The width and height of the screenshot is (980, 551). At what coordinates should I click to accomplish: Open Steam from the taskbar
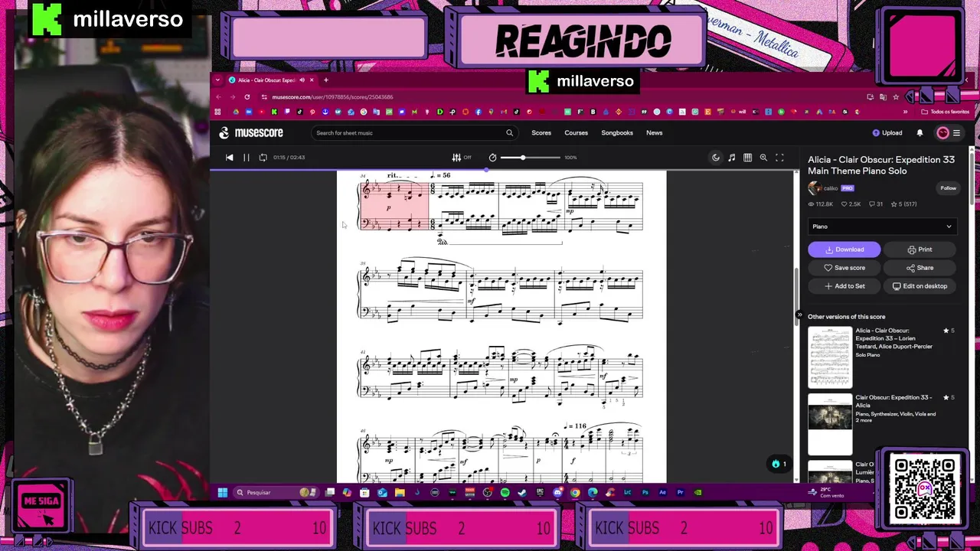point(522,492)
